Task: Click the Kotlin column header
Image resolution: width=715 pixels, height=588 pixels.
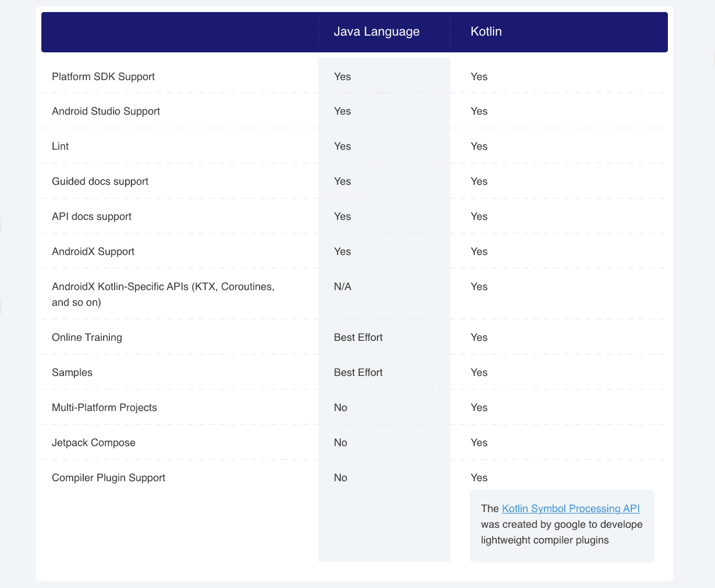Action: click(x=486, y=31)
